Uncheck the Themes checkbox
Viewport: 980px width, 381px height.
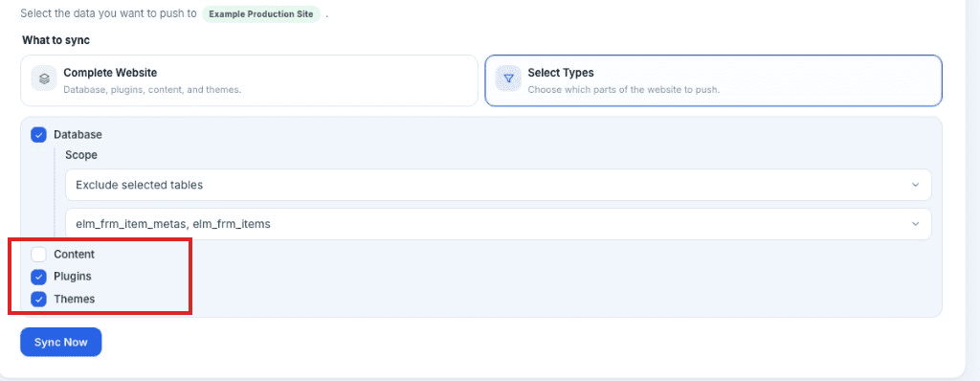[38, 299]
